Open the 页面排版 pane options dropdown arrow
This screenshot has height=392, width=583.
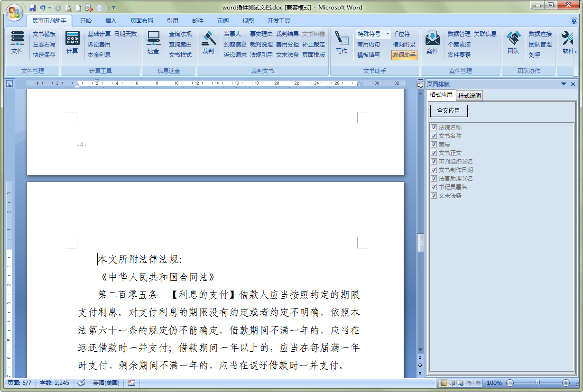click(x=564, y=84)
